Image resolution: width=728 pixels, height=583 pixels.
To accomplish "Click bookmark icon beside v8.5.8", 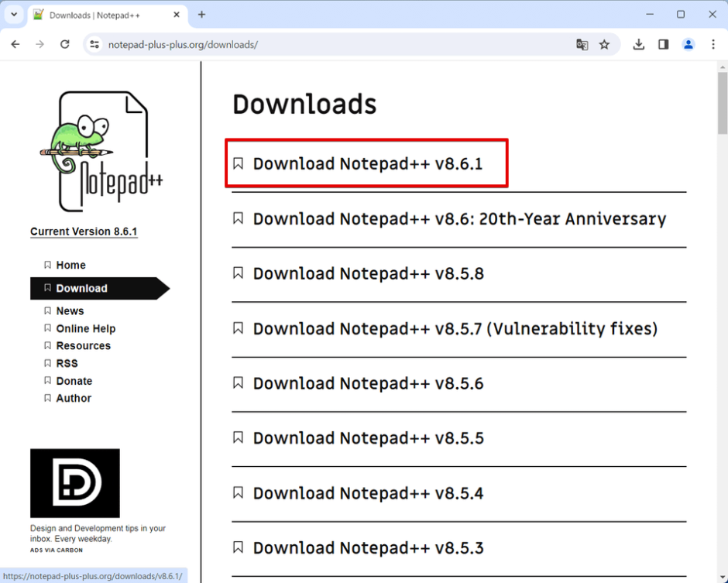I will (239, 273).
